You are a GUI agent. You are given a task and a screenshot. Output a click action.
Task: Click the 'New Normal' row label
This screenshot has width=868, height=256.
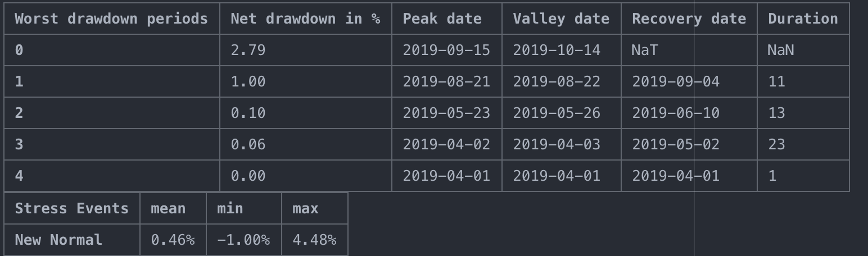72,240
